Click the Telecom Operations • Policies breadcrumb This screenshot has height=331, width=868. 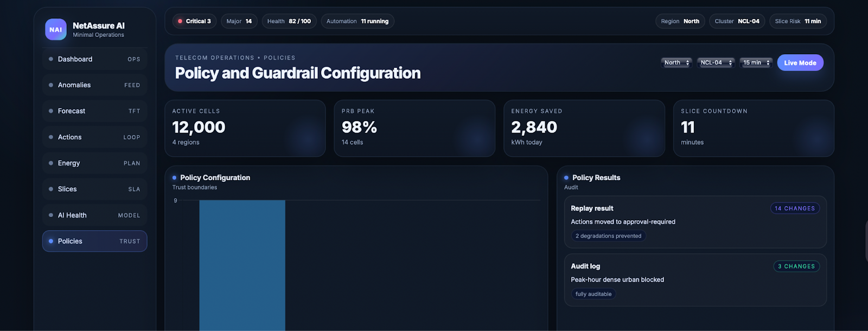pos(235,58)
